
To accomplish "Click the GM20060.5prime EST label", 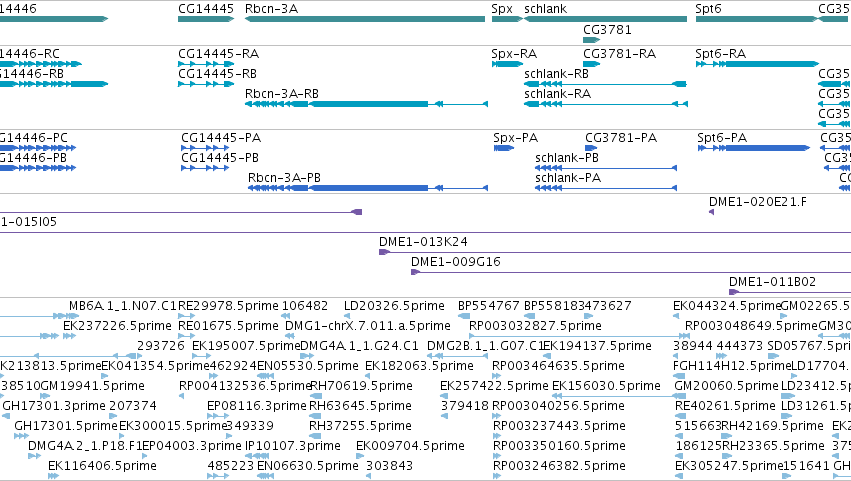I will [726, 387].
